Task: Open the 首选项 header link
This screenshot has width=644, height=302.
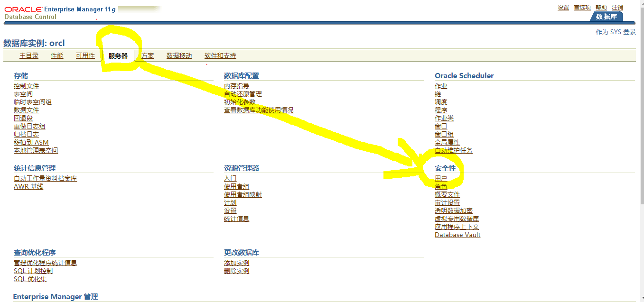Action: tap(582, 8)
